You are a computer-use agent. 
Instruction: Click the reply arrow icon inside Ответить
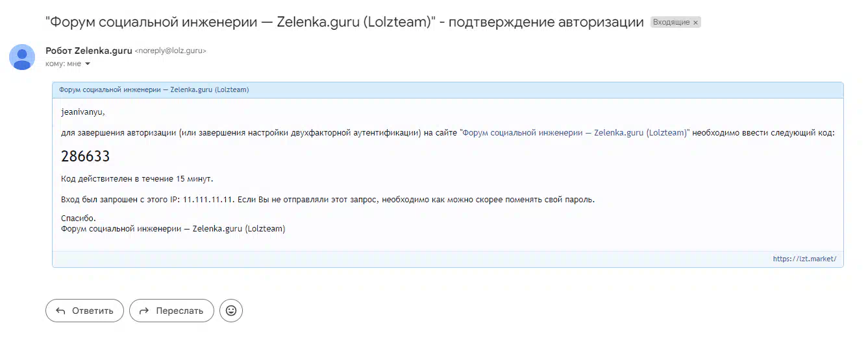pyautogui.click(x=60, y=311)
